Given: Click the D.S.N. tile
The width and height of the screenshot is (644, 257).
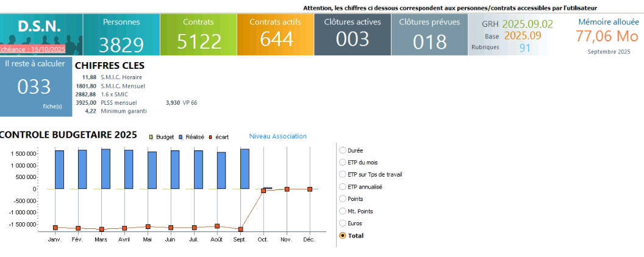Looking at the screenshot, I should click(40, 28).
